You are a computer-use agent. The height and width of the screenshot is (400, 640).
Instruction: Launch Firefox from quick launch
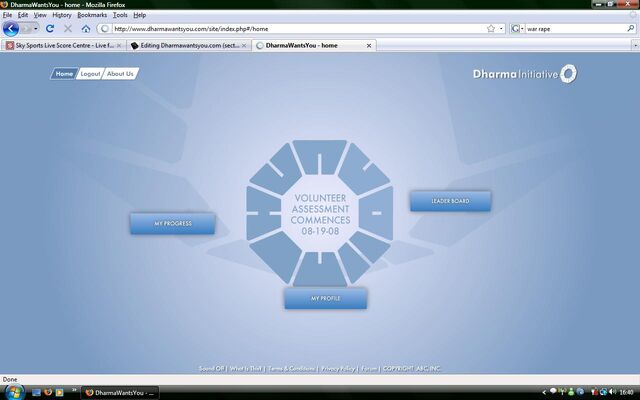pos(48,392)
